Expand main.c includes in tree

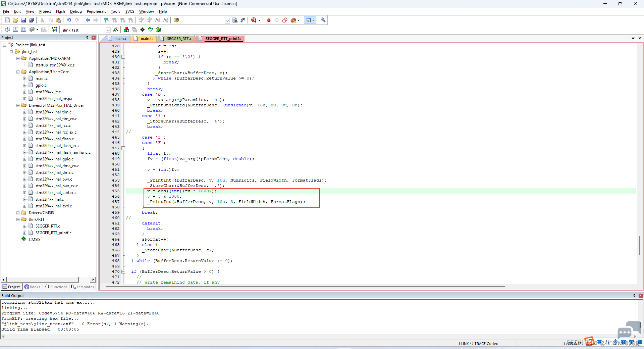click(24, 79)
